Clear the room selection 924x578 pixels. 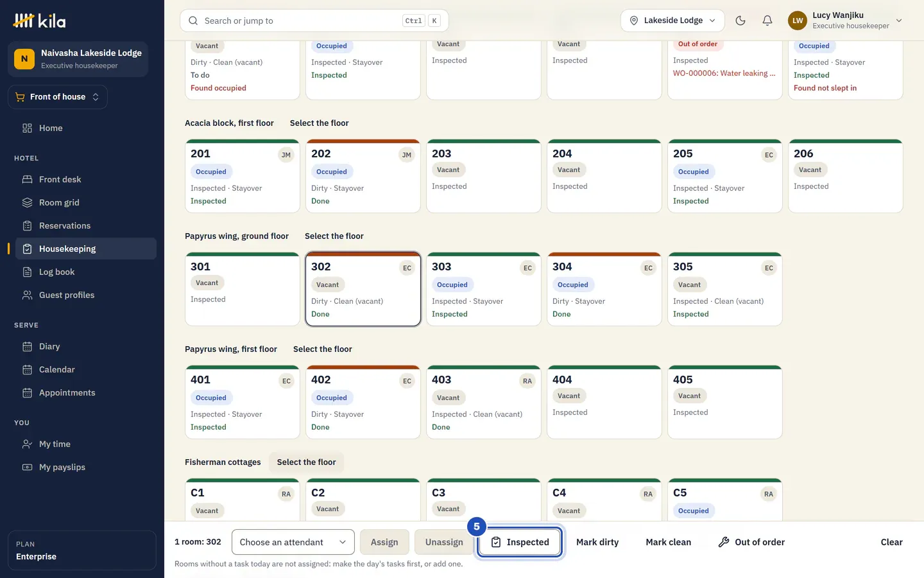[x=891, y=542]
